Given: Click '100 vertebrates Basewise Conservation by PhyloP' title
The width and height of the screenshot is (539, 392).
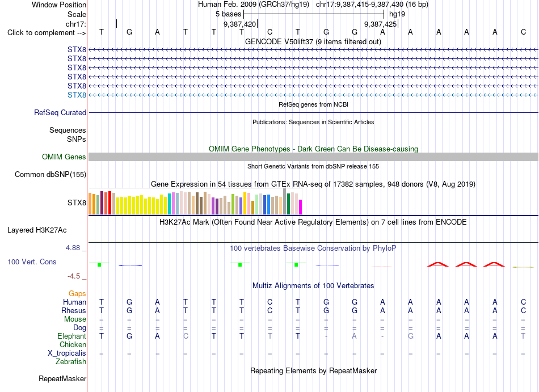Looking at the screenshot, I should pyautogui.click(x=313, y=248).
